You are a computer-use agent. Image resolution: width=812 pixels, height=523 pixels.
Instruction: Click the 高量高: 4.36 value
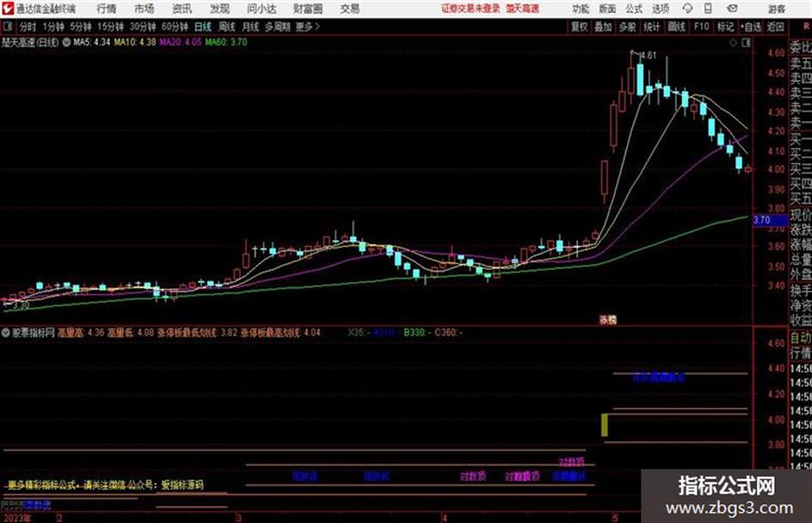click(x=81, y=332)
